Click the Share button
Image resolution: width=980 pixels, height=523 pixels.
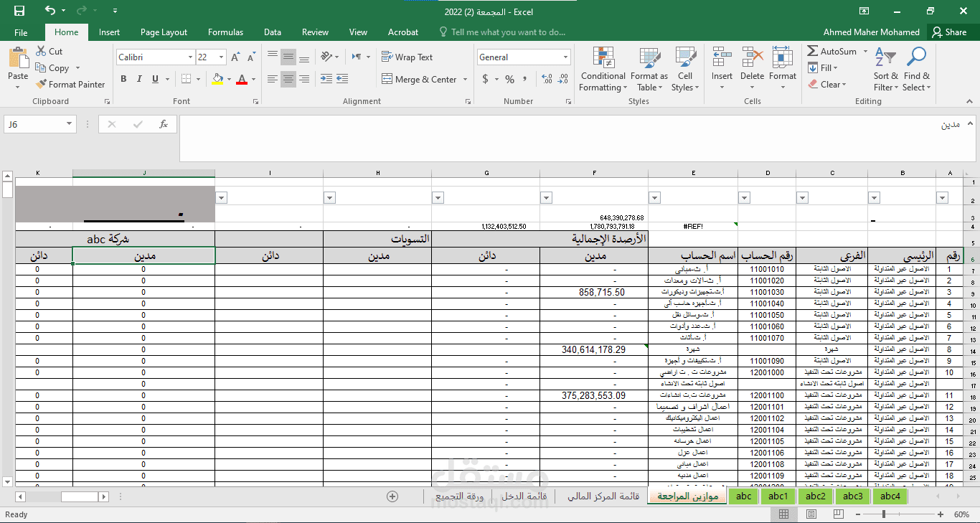pos(949,32)
